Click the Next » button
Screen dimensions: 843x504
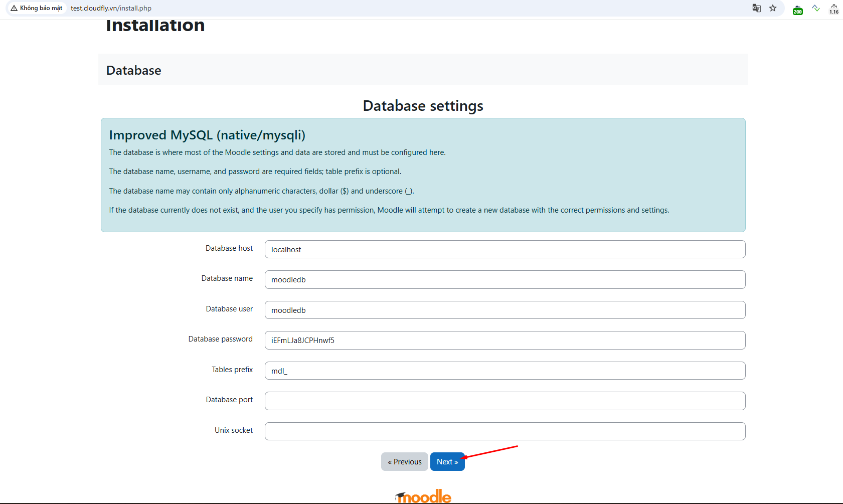[447, 462]
